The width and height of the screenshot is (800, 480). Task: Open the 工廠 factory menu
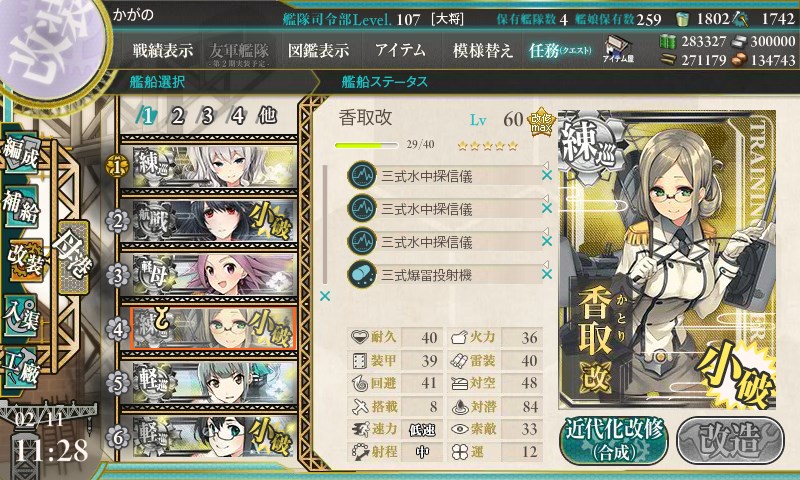pyautogui.click(x=21, y=368)
